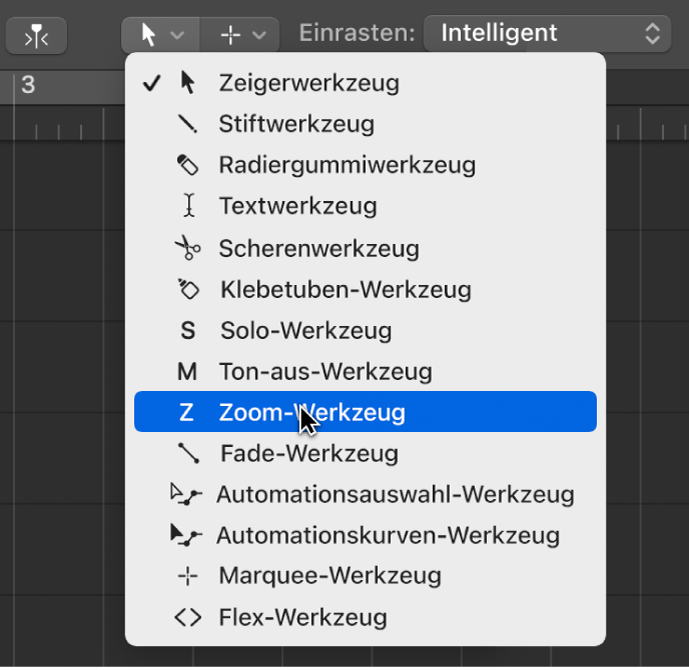Pick the Automationskurven-Werkzeug icon
Viewport: 689px width, 670px height.
point(186,535)
